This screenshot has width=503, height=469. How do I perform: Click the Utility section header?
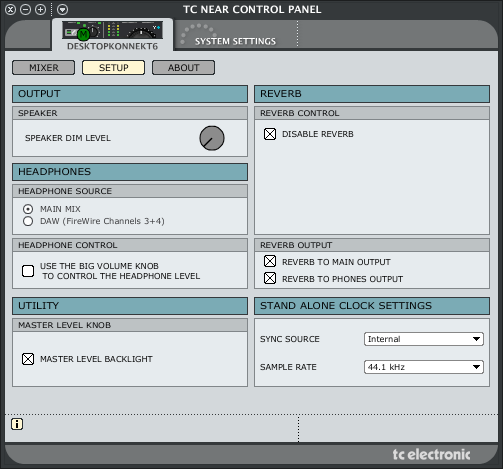tap(130, 306)
